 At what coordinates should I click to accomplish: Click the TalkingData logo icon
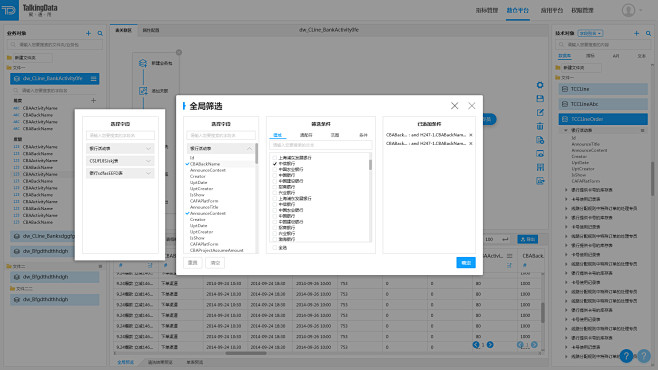point(8,10)
